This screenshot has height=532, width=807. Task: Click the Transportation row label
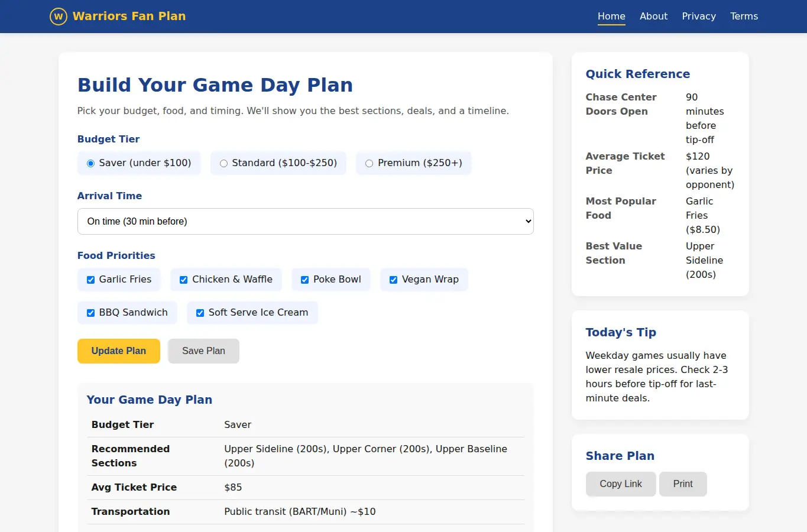click(x=131, y=511)
